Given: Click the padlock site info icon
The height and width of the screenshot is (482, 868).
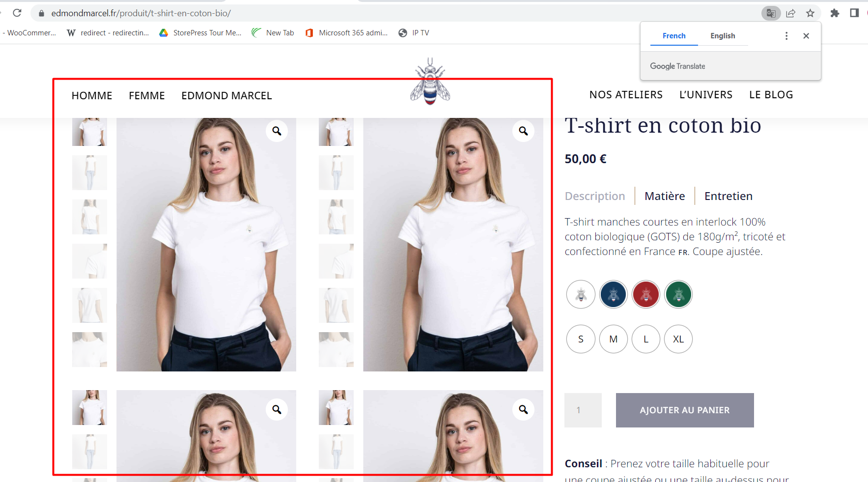Looking at the screenshot, I should point(41,13).
